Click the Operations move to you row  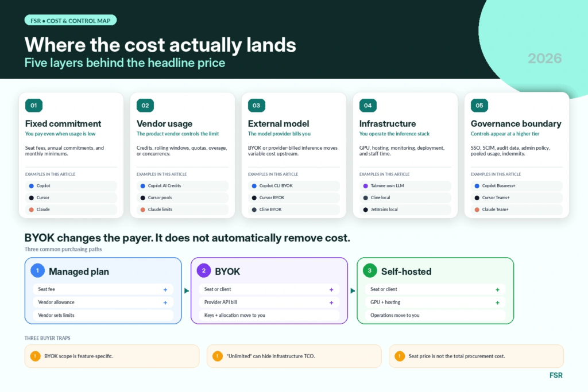click(435, 315)
